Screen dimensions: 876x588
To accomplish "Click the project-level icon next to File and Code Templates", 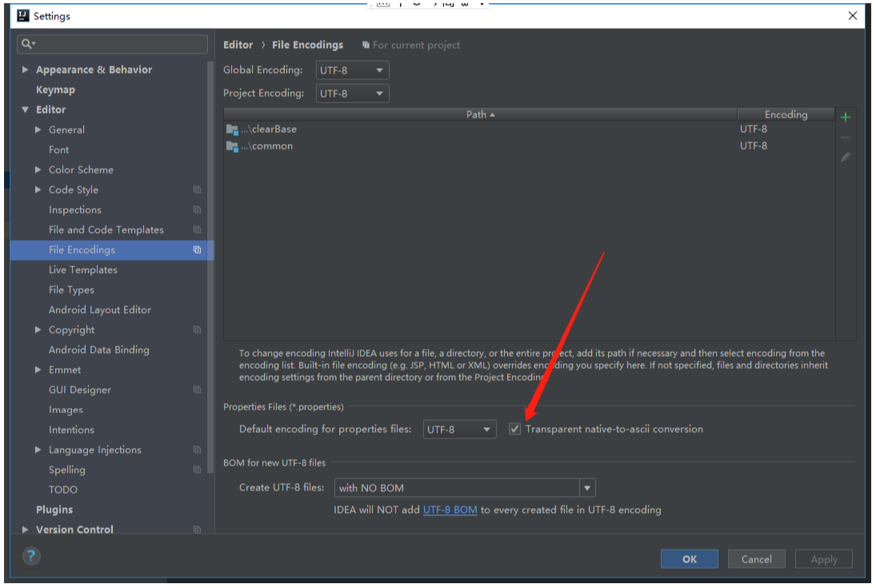I will 198,230.
